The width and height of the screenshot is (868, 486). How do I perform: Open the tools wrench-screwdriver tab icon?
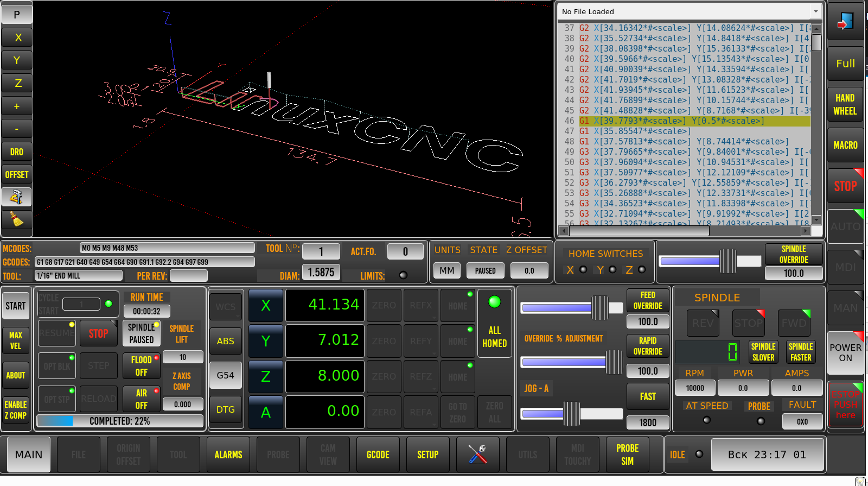pos(477,455)
